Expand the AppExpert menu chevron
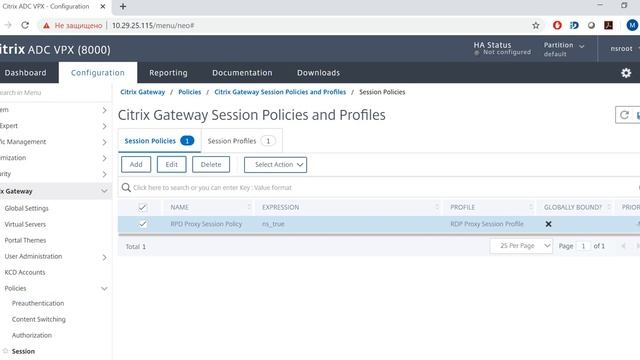 (104, 126)
